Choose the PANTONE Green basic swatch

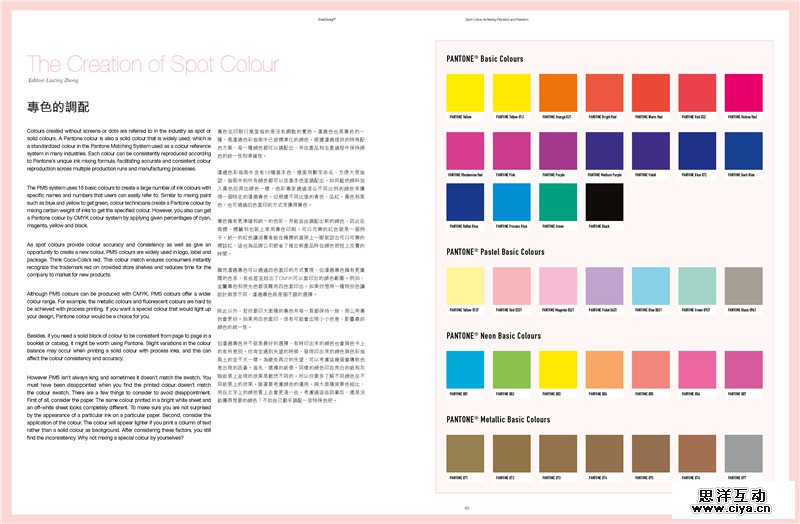pyautogui.click(x=557, y=202)
